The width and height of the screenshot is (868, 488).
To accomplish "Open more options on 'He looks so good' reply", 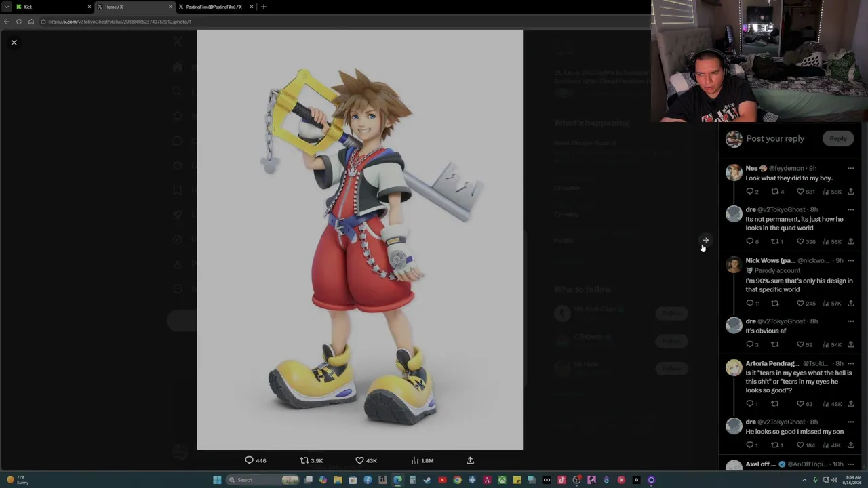I will click(x=850, y=422).
